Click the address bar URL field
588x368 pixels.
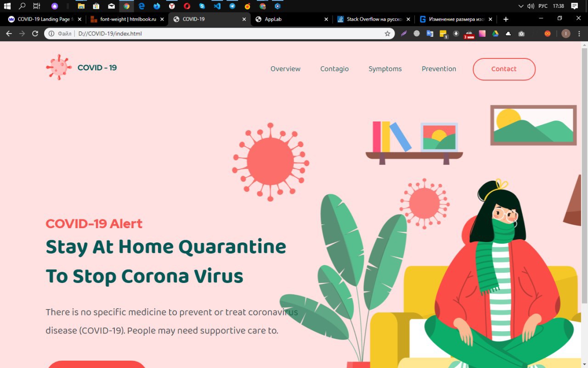point(219,34)
